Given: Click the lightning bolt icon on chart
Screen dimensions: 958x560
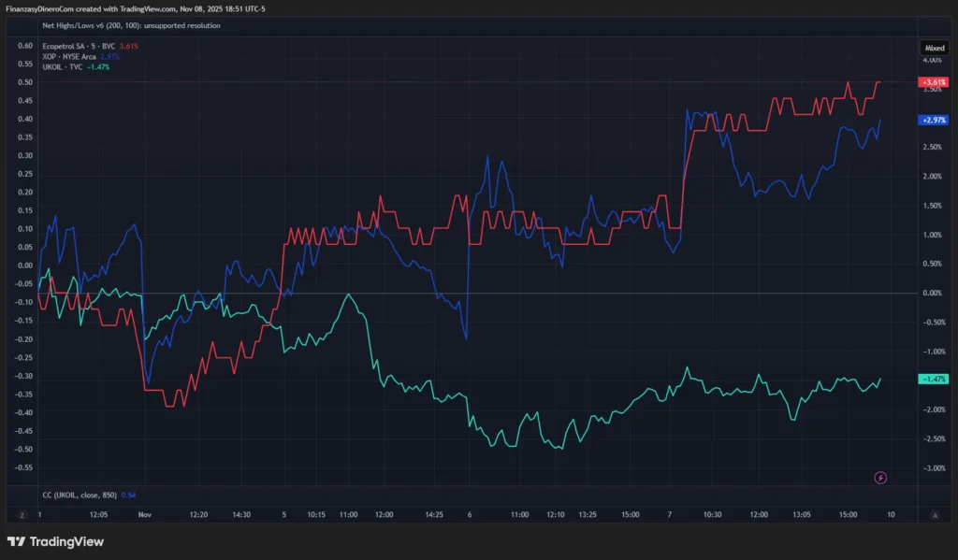Looking at the screenshot, I should point(880,478).
